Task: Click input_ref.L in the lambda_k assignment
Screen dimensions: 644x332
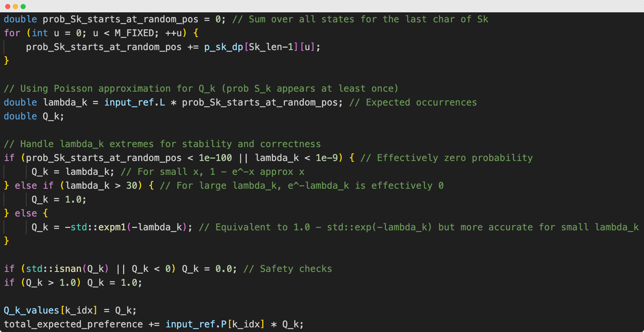Action: 135,102
